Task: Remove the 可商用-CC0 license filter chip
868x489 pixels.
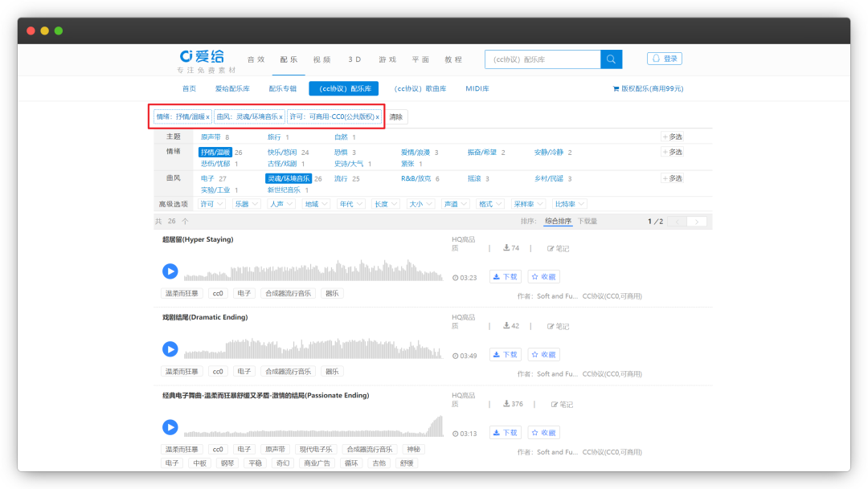Action: tap(377, 116)
